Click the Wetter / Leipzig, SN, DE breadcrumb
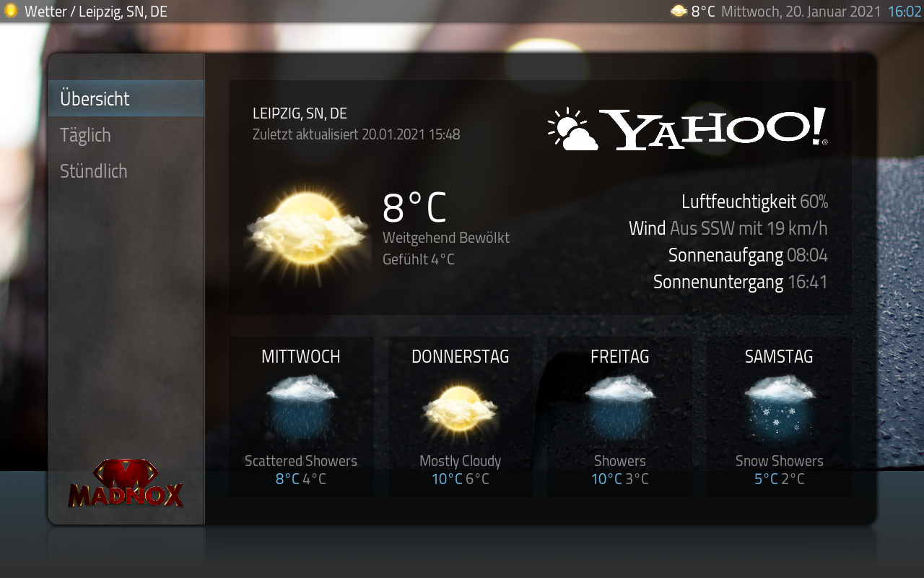924x578 pixels. (x=95, y=12)
